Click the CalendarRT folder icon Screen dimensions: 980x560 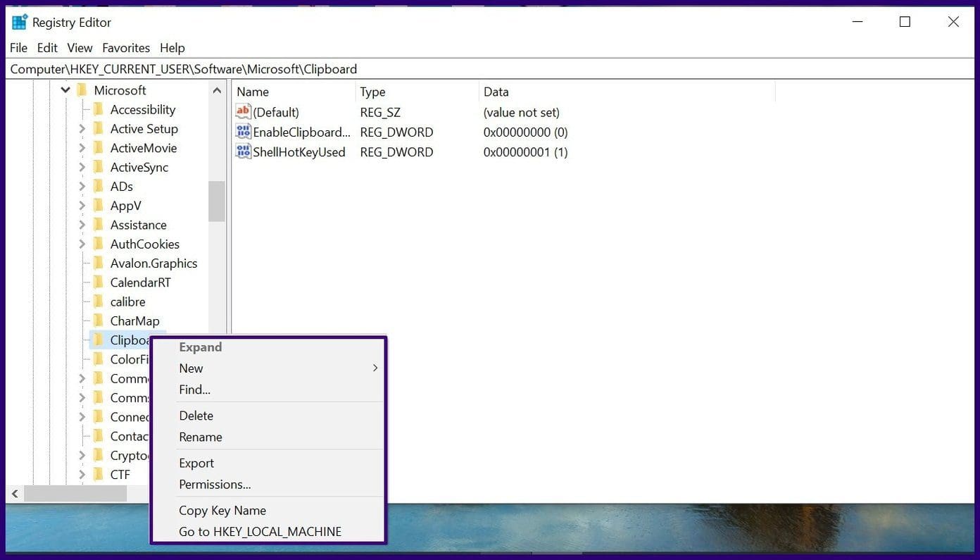click(x=99, y=282)
